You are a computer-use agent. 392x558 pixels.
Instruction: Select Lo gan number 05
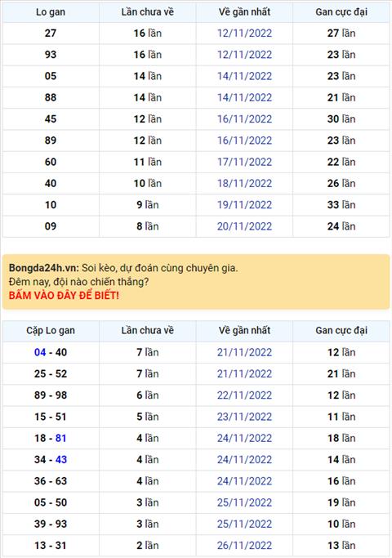point(51,76)
